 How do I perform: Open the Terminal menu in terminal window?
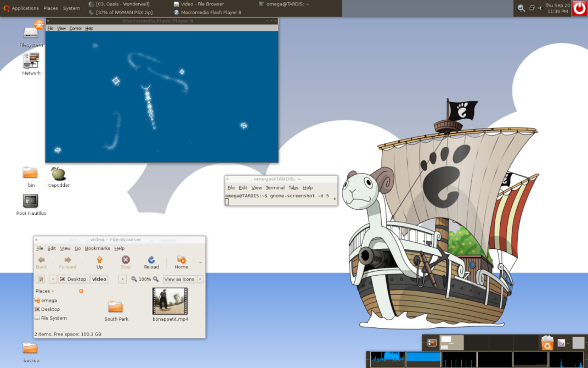[x=275, y=187]
